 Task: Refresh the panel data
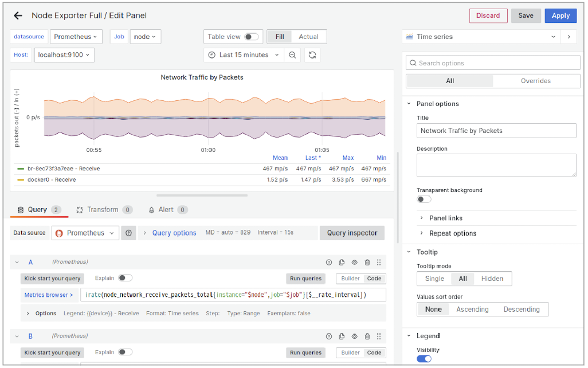pos(312,55)
